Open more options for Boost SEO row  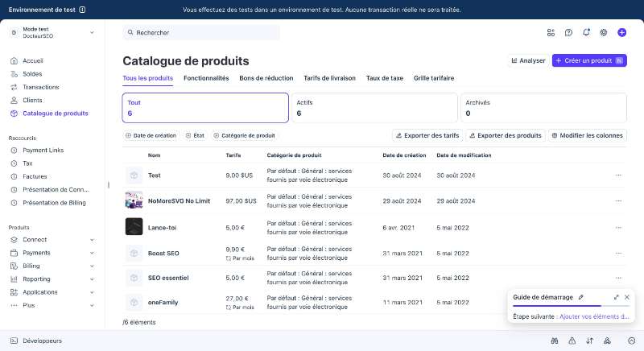click(x=618, y=254)
